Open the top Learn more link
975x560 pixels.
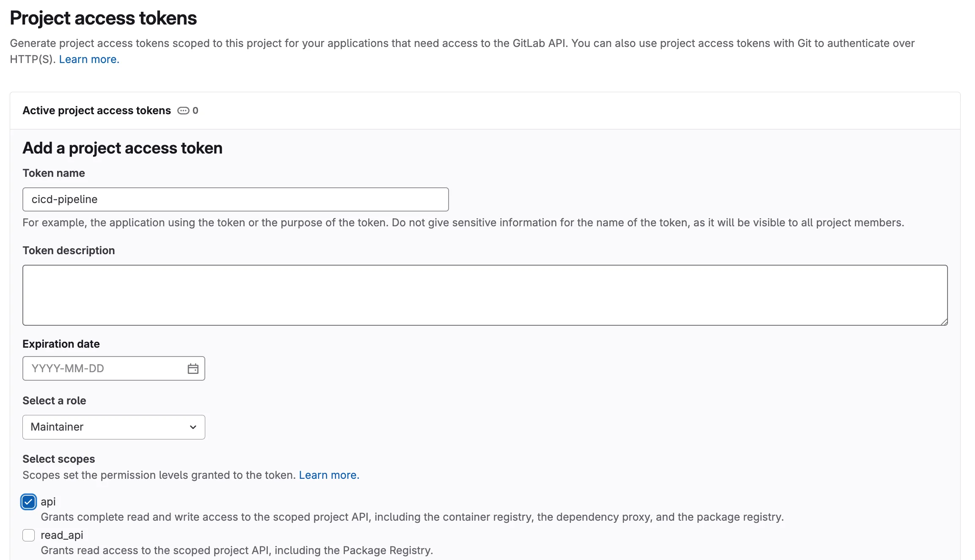(x=89, y=59)
